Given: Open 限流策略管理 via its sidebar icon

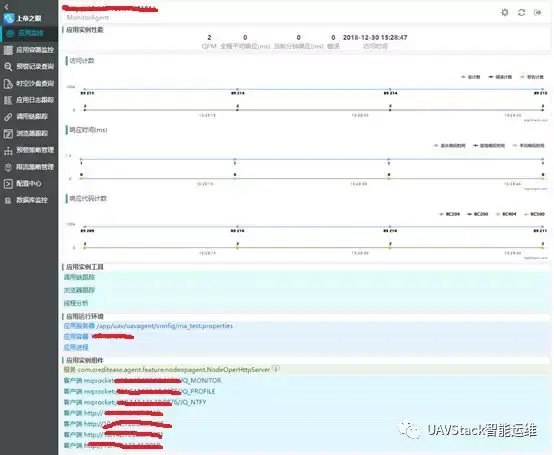Looking at the screenshot, I should pos(8,167).
